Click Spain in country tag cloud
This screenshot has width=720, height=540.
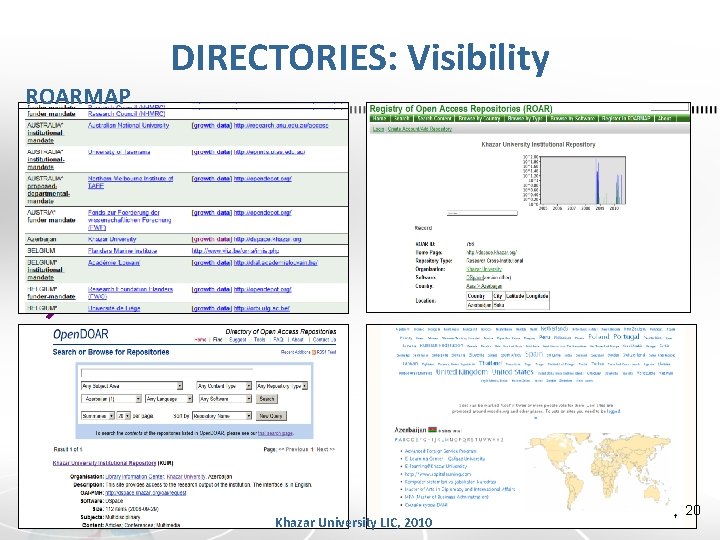coord(534,354)
